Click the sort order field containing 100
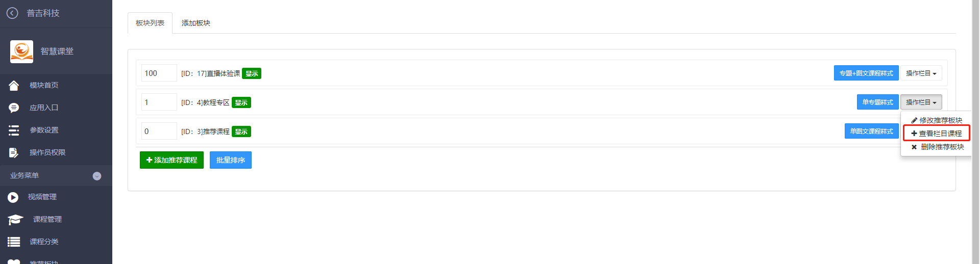This screenshot has height=264, width=980. click(159, 73)
